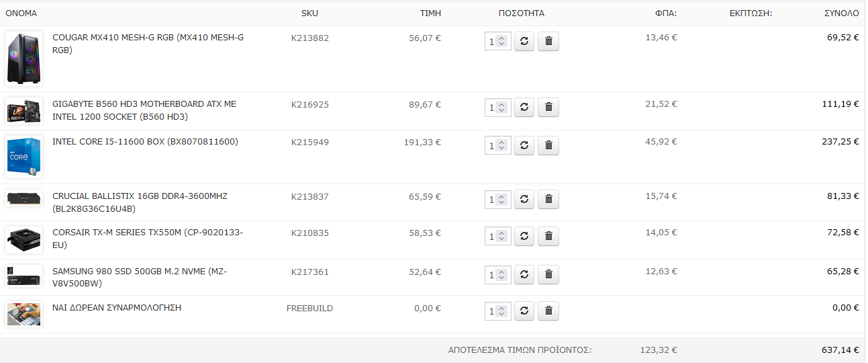Delete the Samsung 980 SSD row
The width and height of the screenshot is (868, 363).
click(x=548, y=274)
